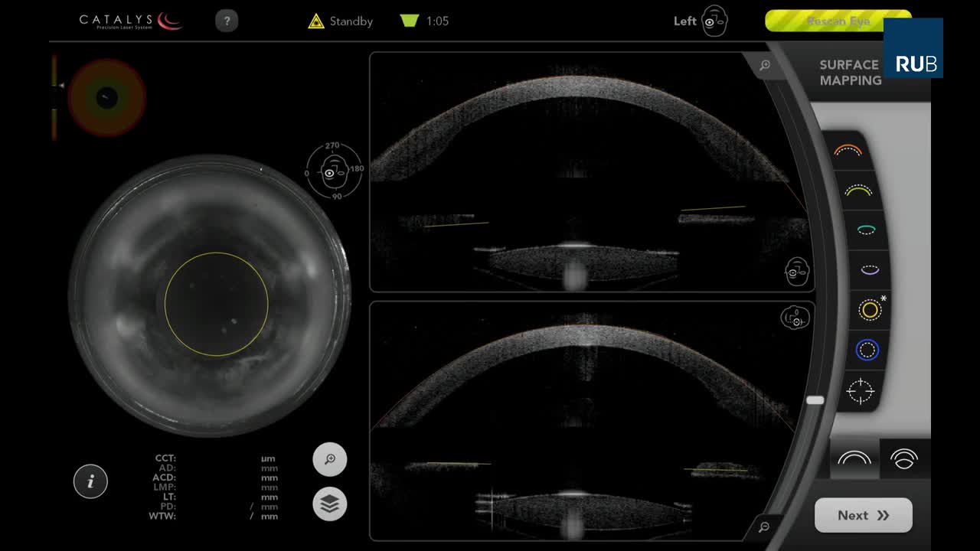
Task: Zoom the upper OCT scan view
Action: 764,66
